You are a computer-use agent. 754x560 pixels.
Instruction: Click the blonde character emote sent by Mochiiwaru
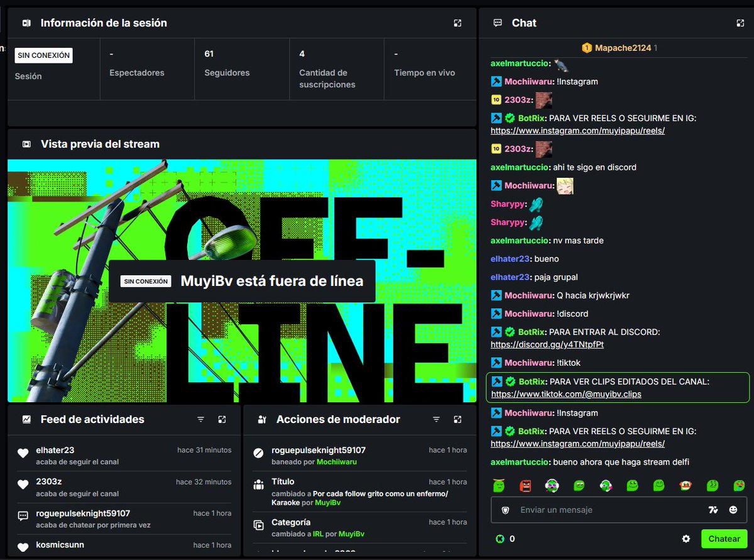[564, 186]
